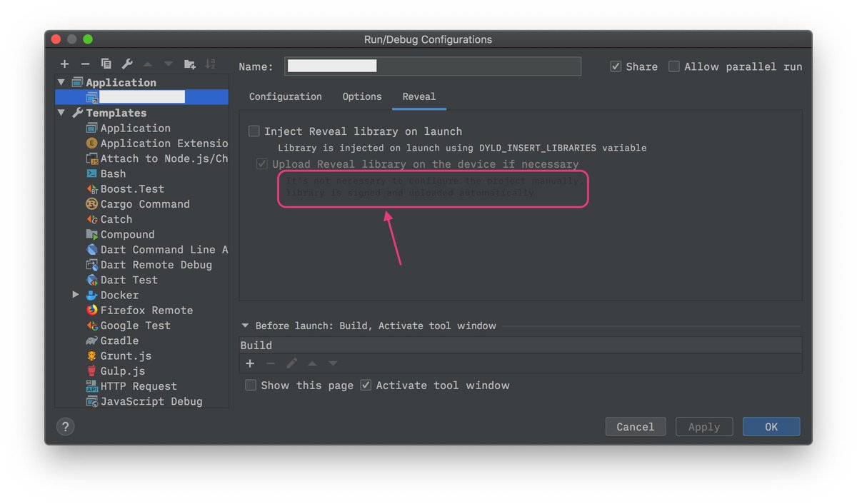Move configuration up in left toolbar
This screenshot has width=857, height=504.
(x=148, y=64)
